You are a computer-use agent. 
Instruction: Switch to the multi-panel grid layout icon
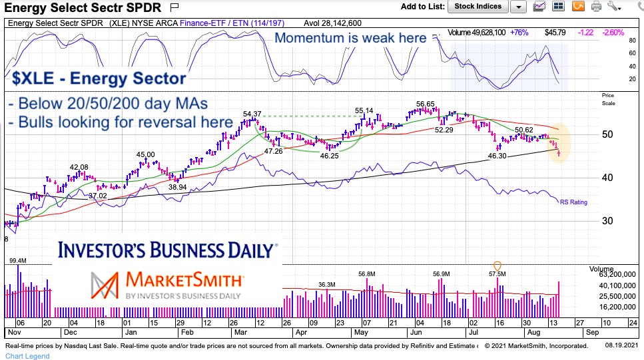(x=557, y=6)
